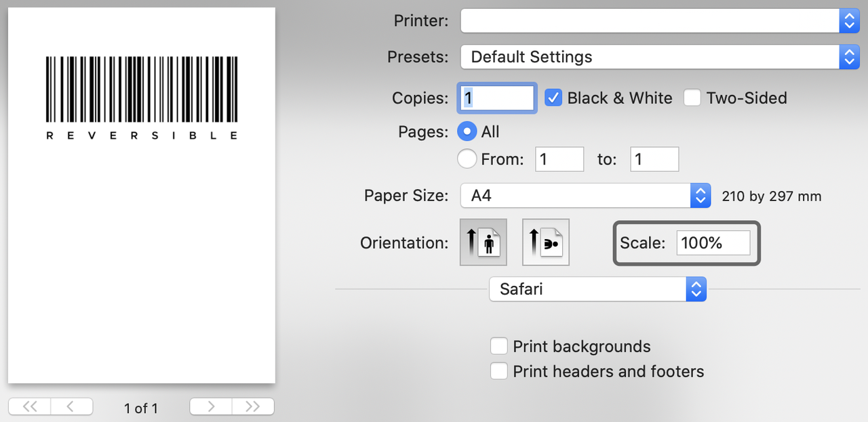The width and height of the screenshot is (868, 422).
Task: Click the Printer dropdown chevron icon
Action: 849,20
